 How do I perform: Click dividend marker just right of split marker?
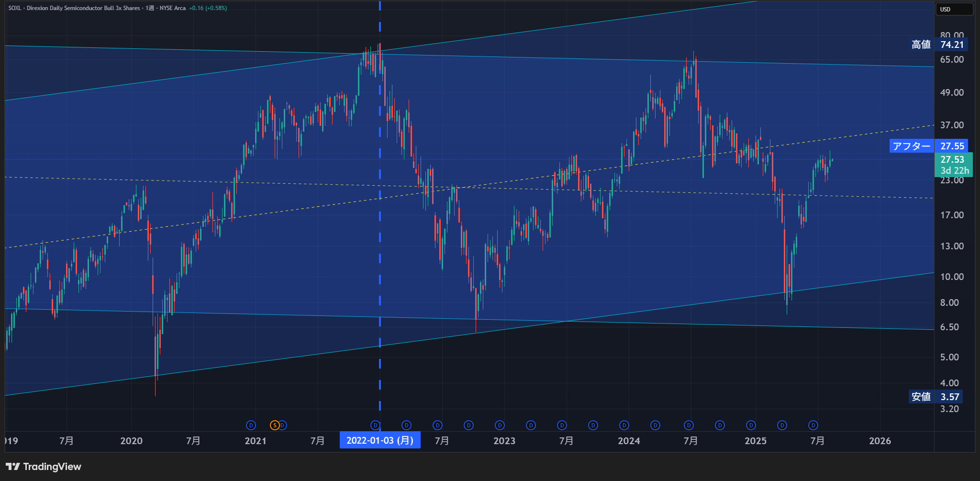[x=283, y=425]
